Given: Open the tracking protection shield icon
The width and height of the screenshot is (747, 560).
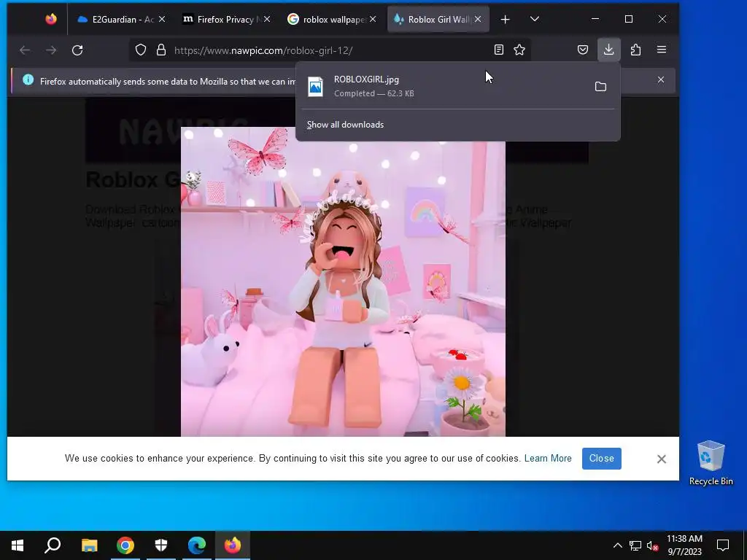Looking at the screenshot, I should pos(141,50).
